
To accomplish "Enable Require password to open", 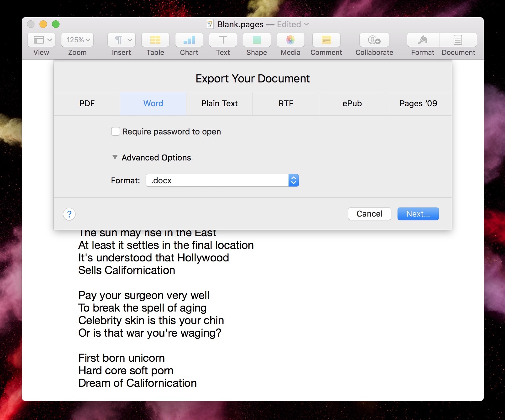I will pyautogui.click(x=116, y=131).
